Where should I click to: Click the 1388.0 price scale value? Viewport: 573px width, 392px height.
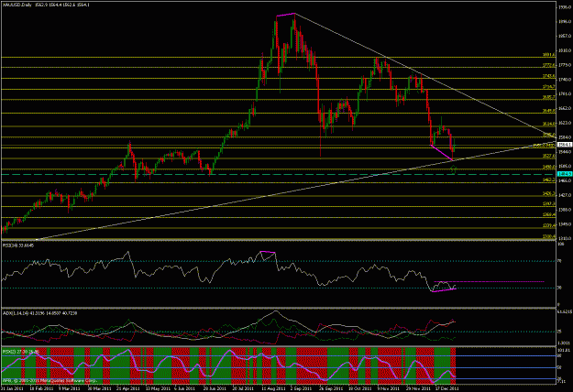564,210
